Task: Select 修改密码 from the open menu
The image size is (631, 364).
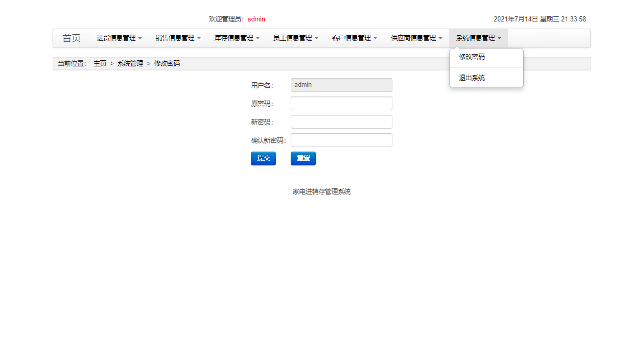Action: (471, 57)
